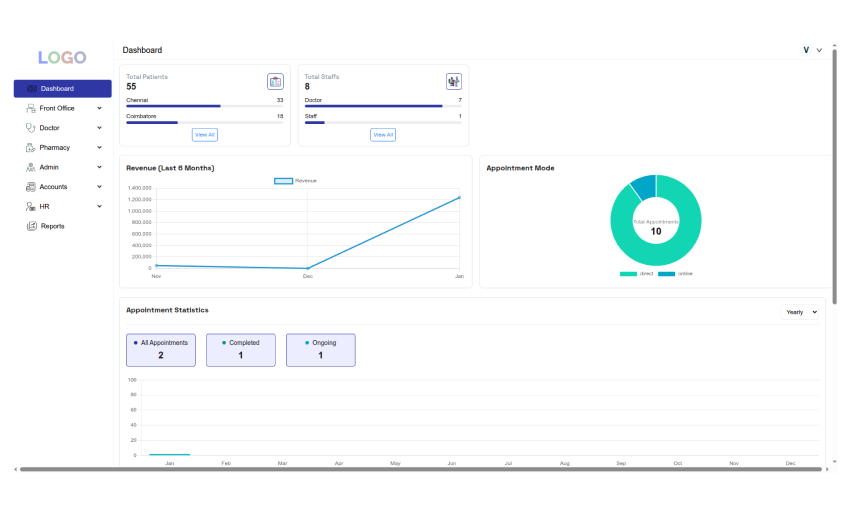Click the HR person icon in sidebar

tap(31, 206)
